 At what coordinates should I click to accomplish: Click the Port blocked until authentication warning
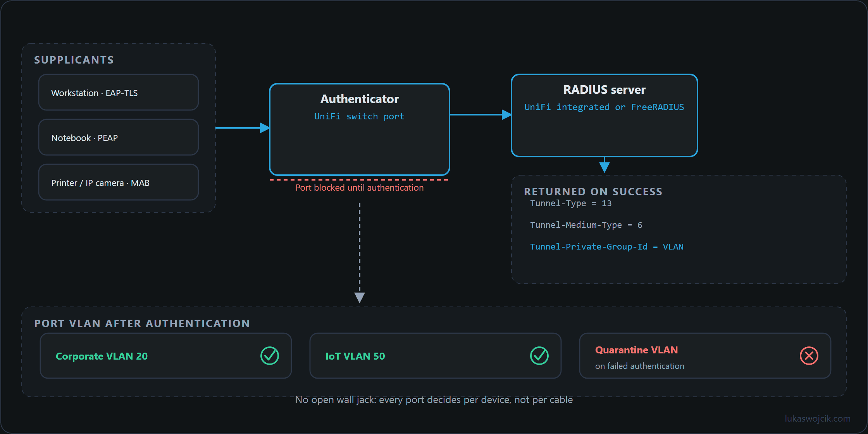360,188
